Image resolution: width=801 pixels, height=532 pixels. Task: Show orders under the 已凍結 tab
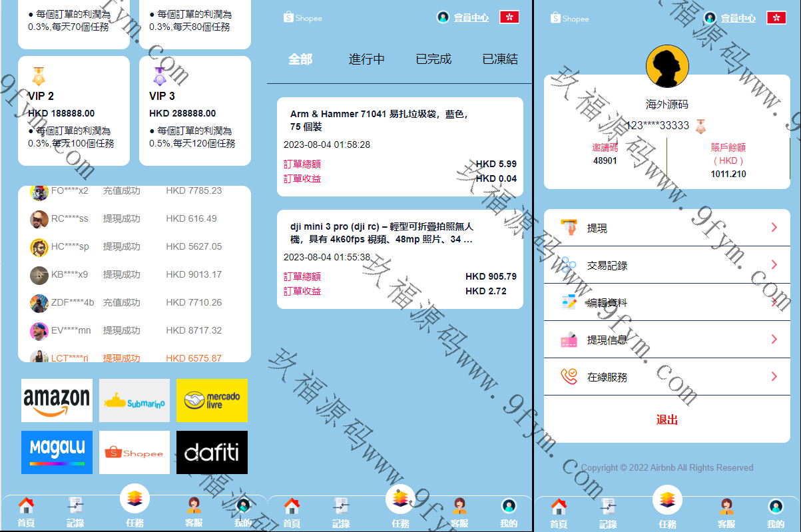point(499,59)
